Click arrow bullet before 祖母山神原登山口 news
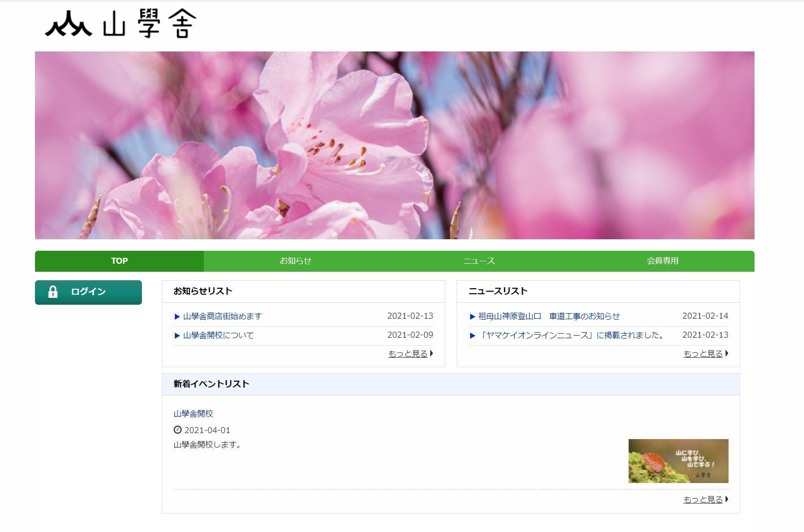This screenshot has width=804, height=532. (472, 317)
